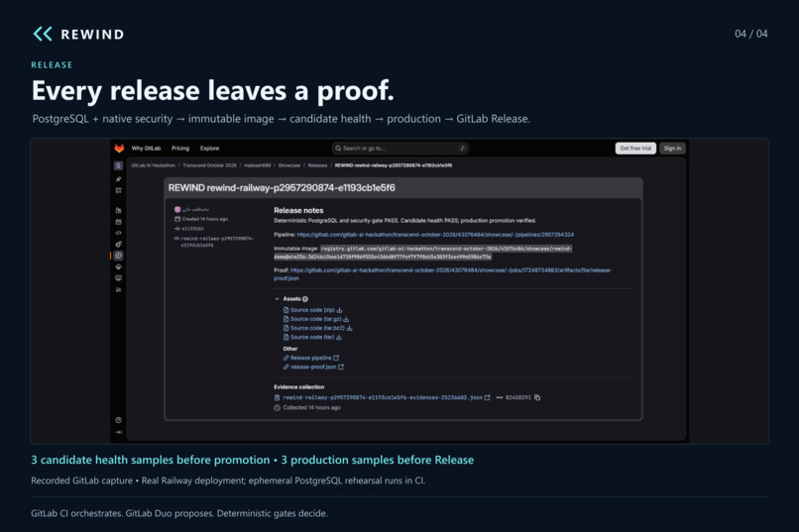Open the Why GitLab menu
The height and width of the screenshot is (532, 799).
tap(147, 149)
